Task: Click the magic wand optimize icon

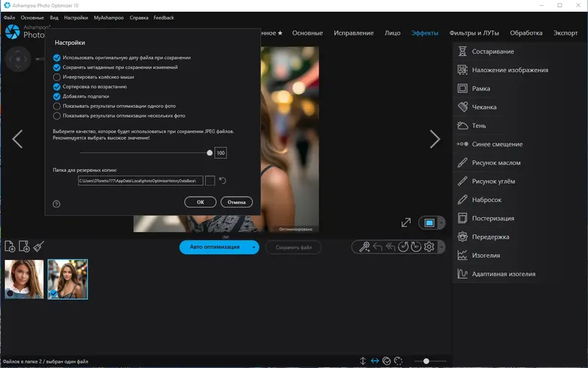Action: (365, 247)
